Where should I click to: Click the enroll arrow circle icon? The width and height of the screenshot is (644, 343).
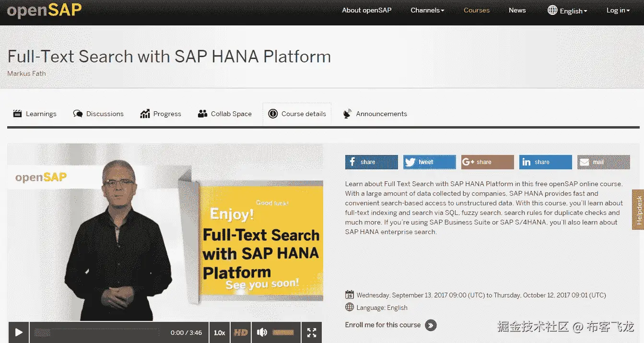point(431,325)
